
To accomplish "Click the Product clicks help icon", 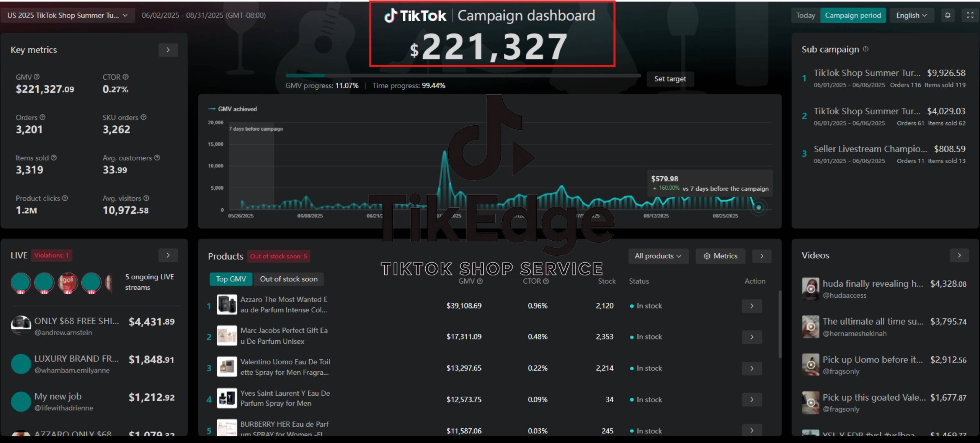I will pos(65,198).
